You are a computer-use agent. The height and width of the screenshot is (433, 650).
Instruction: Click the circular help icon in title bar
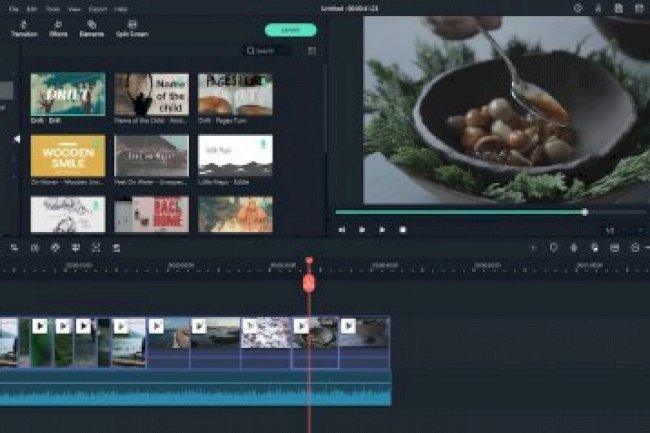point(577,8)
